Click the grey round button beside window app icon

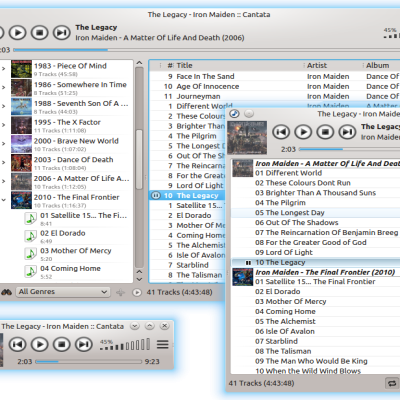pyautogui.click(x=249, y=114)
